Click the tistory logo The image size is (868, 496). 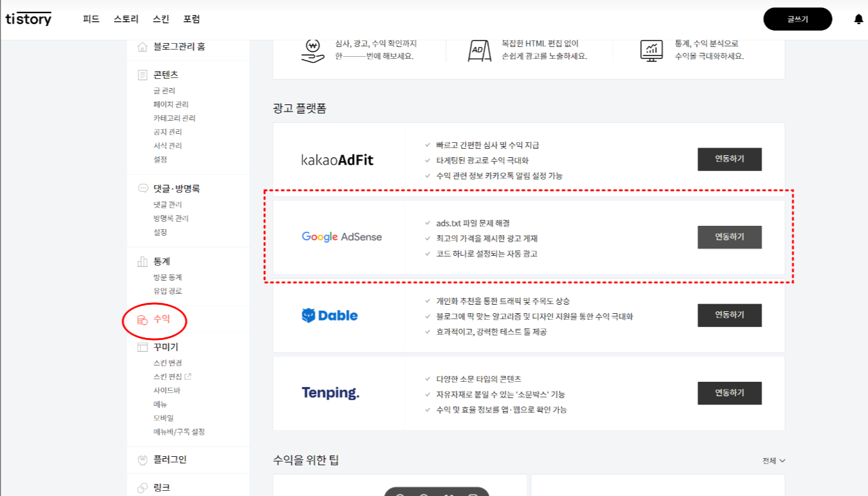[x=29, y=19]
